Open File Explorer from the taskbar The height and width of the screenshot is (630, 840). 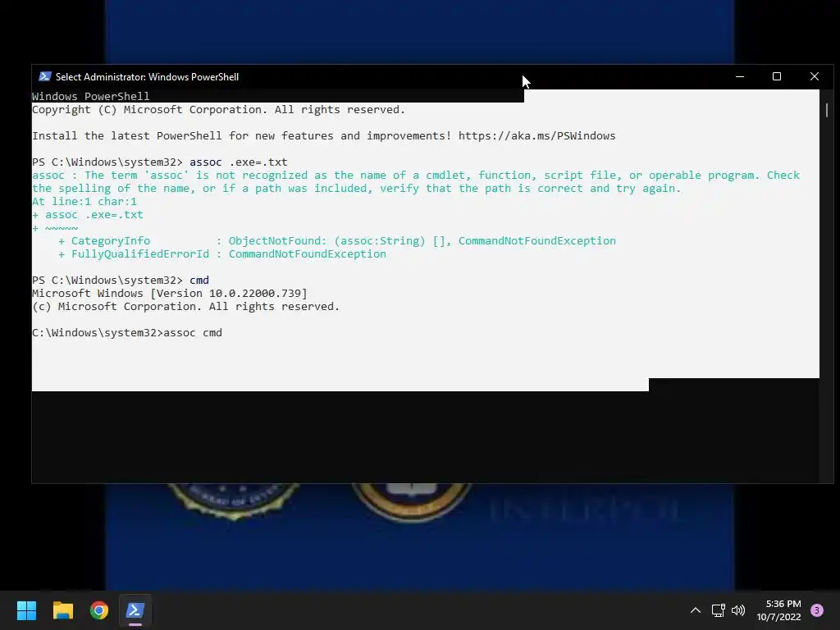[x=62, y=610]
